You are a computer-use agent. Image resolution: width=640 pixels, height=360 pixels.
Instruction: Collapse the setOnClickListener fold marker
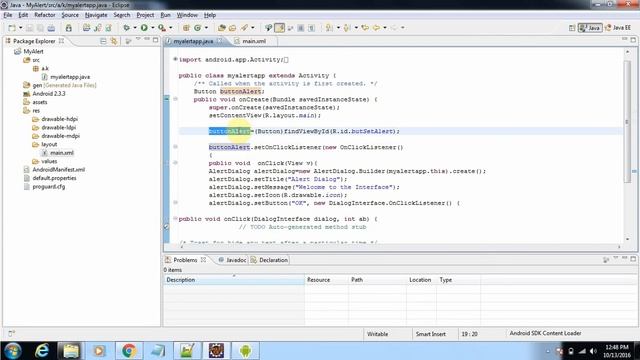[176, 147]
